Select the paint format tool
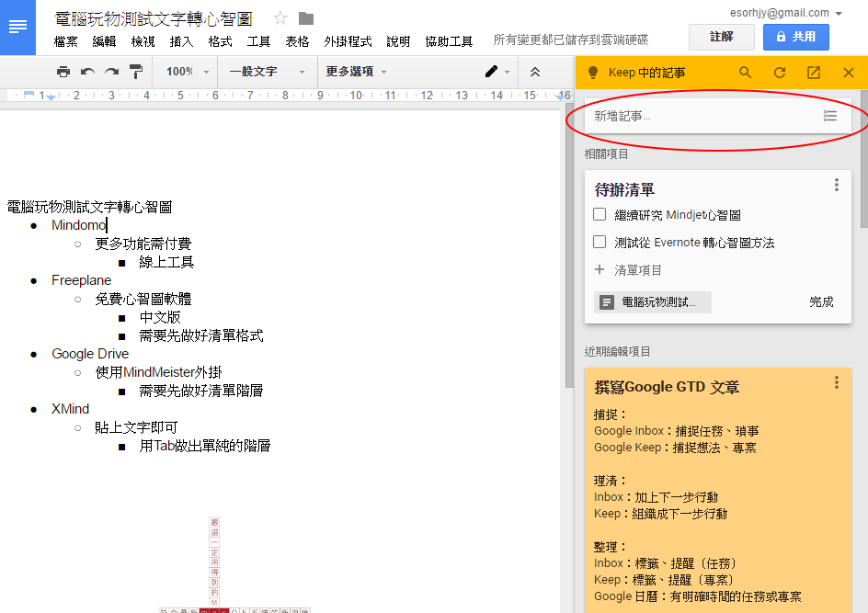868x613 pixels. point(136,72)
